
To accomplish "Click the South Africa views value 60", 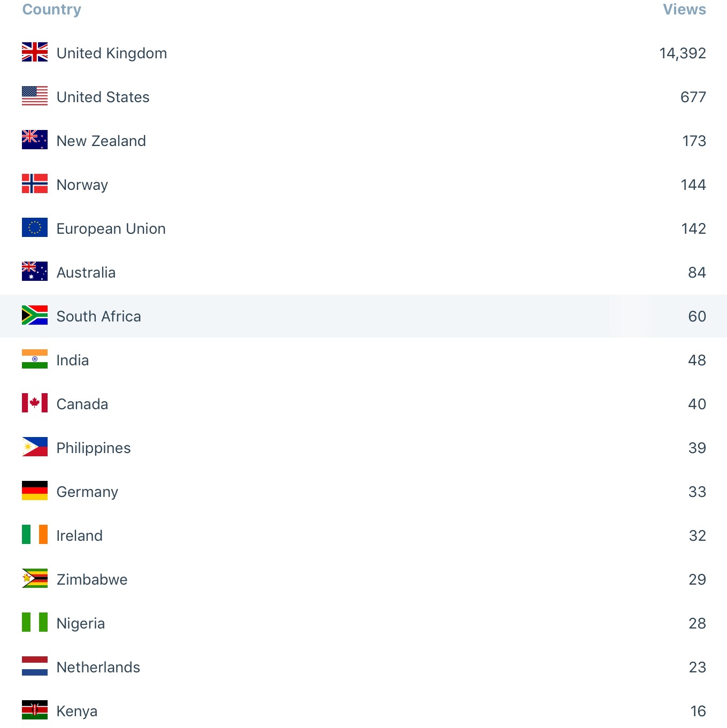I will 697,317.
